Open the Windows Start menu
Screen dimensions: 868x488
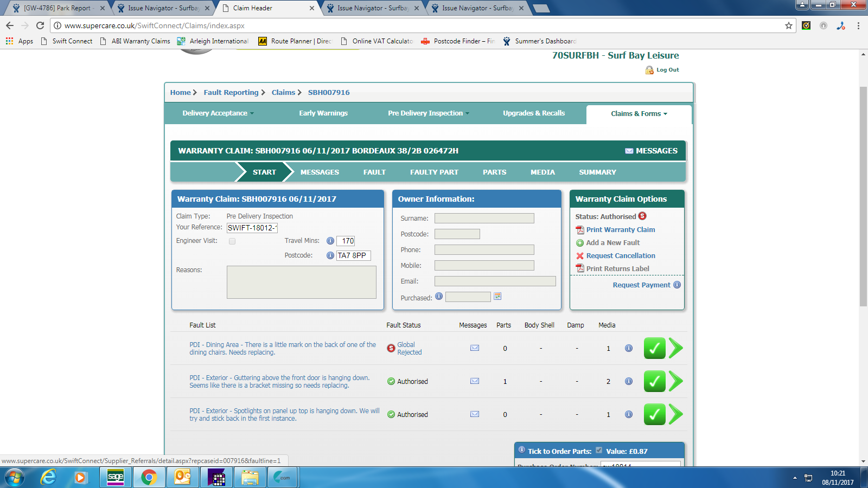pyautogui.click(x=15, y=477)
